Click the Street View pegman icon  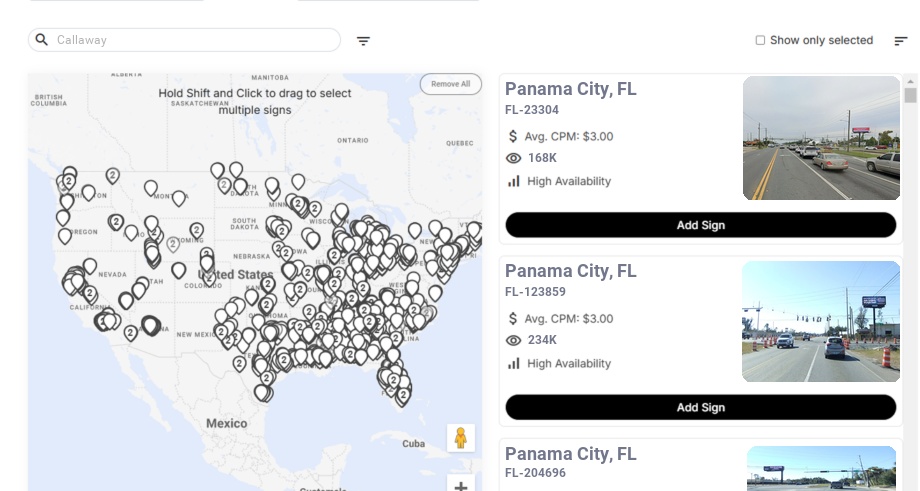(x=460, y=438)
